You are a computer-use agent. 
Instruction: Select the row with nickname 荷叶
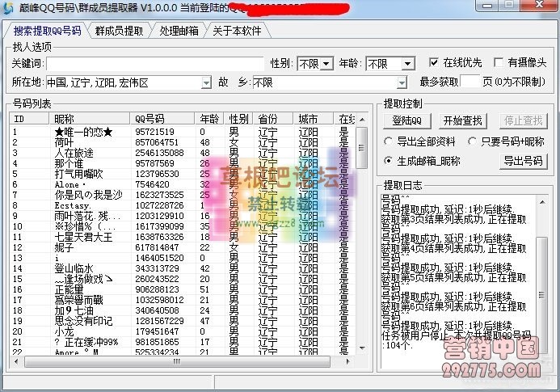(x=183, y=142)
